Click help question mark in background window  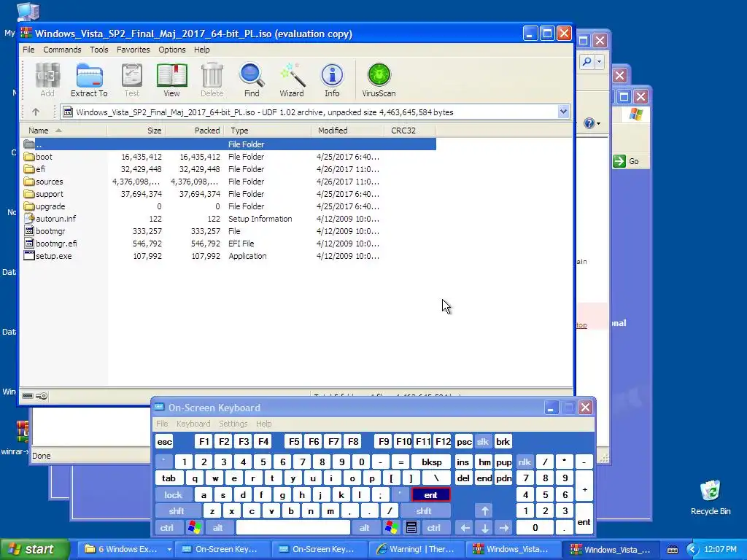589,123
